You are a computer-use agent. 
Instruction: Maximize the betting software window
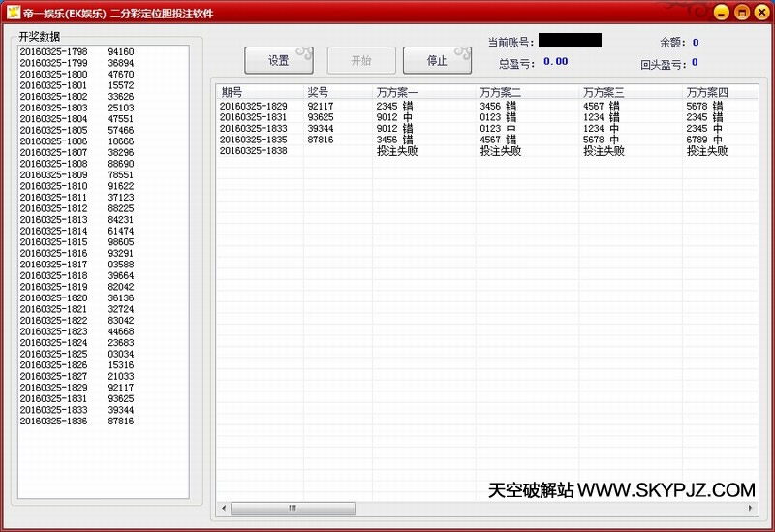741,13
